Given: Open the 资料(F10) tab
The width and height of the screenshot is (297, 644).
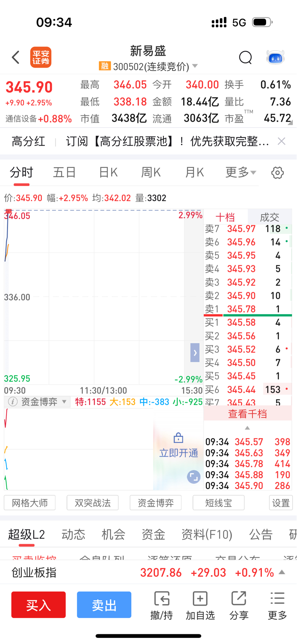Looking at the screenshot, I should [x=207, y=535].
